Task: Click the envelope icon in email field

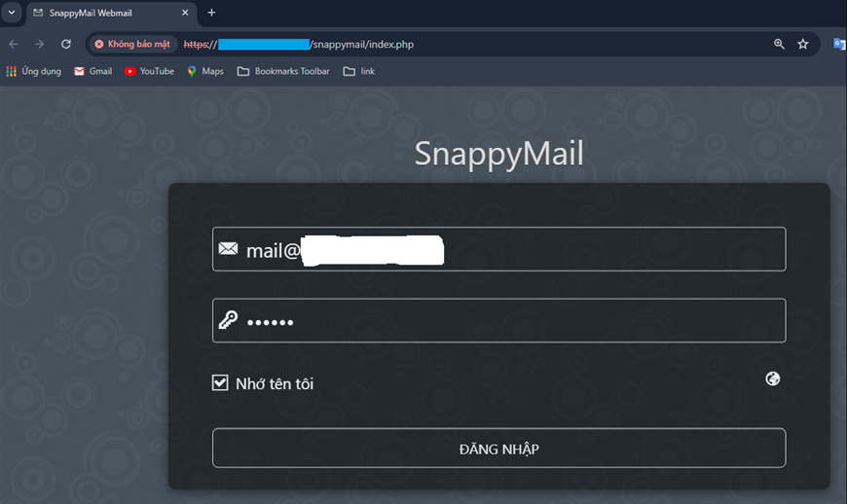Action: pos(228,248)
